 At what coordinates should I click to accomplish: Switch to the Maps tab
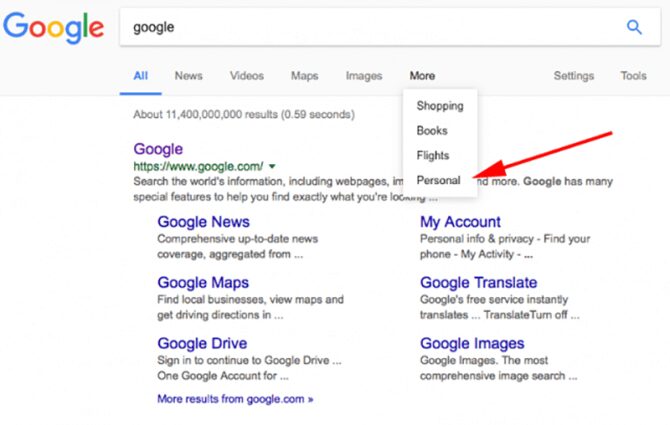coord(304,76)
